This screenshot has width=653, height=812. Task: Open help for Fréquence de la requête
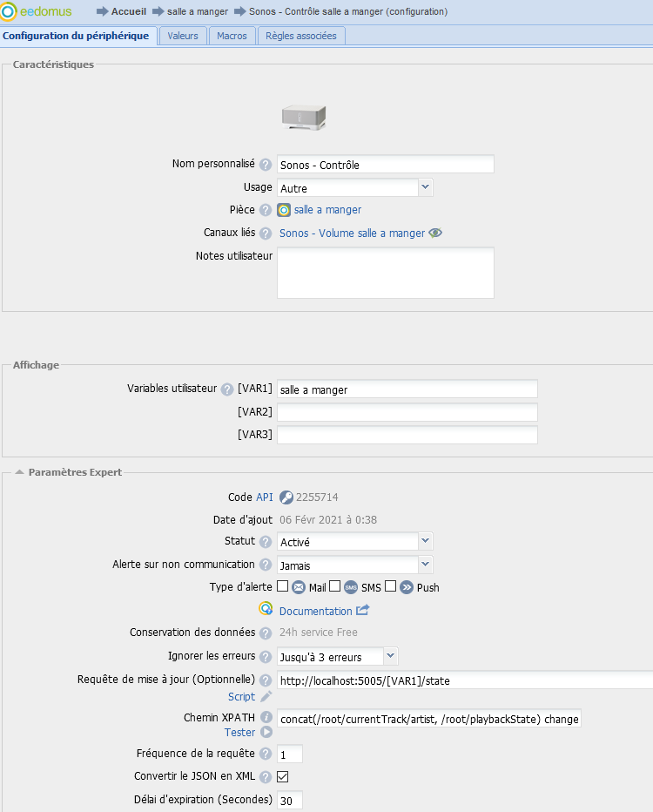coord(266,754)
